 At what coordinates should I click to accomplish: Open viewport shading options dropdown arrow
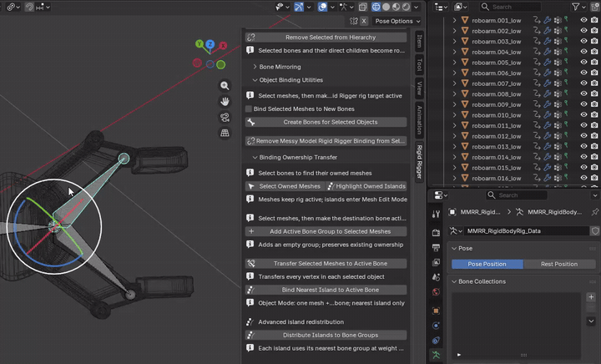pos(417,7)
